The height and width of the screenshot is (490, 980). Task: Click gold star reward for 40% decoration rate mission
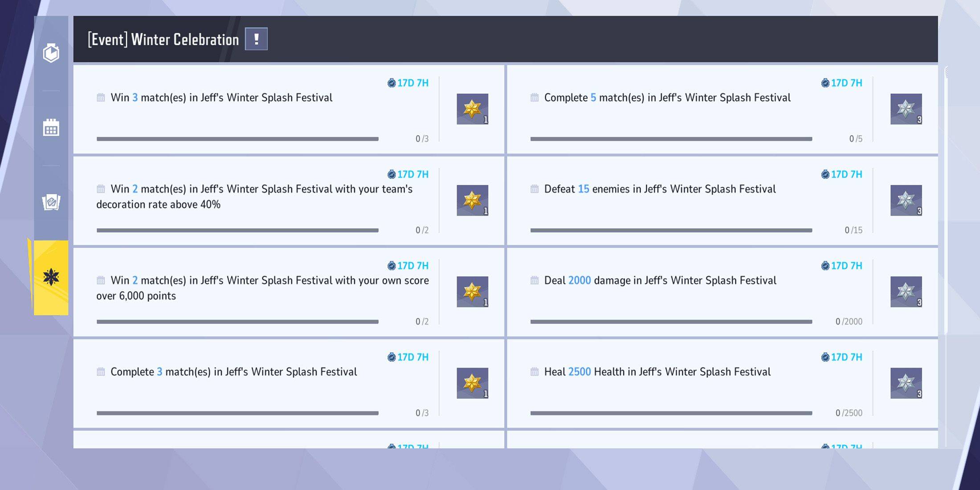(x=472, y=200)
